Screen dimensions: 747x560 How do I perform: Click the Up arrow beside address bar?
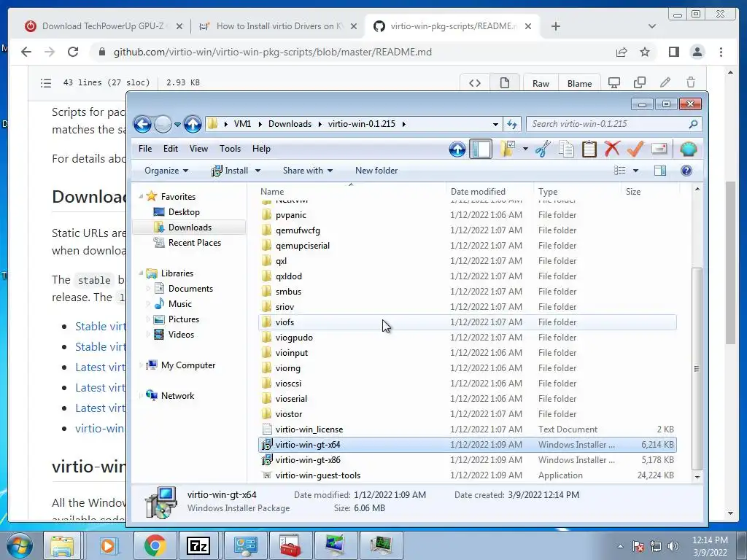pyautogui.click(x=193, y=124)
